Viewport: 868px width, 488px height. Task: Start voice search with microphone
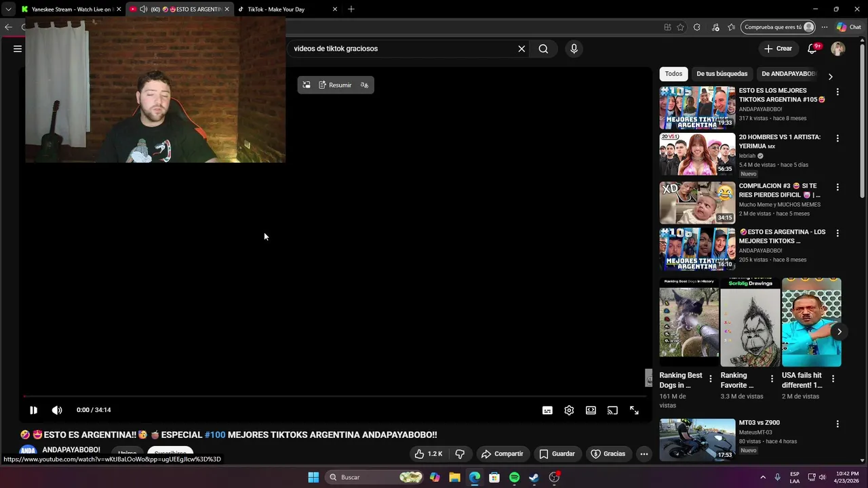pyautogui.click(x=574, y=49)
